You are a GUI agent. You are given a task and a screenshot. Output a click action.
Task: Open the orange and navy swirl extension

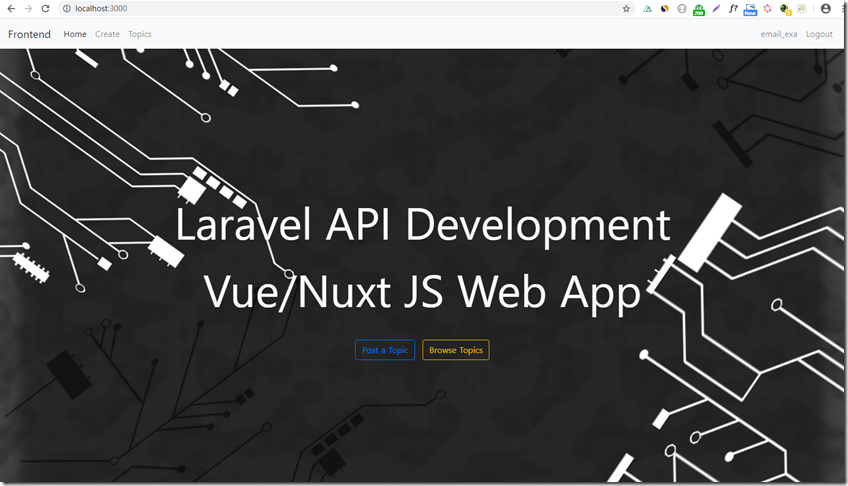(x=665, y=9)
